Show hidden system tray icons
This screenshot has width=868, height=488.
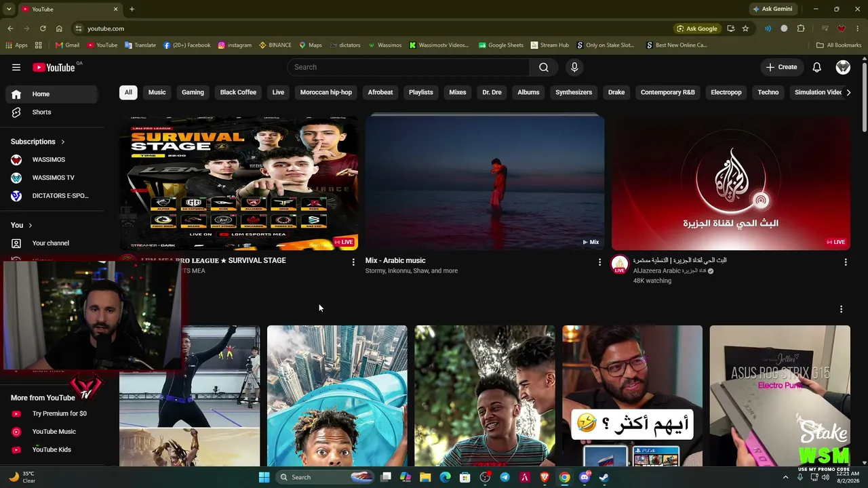click(786, 477)
